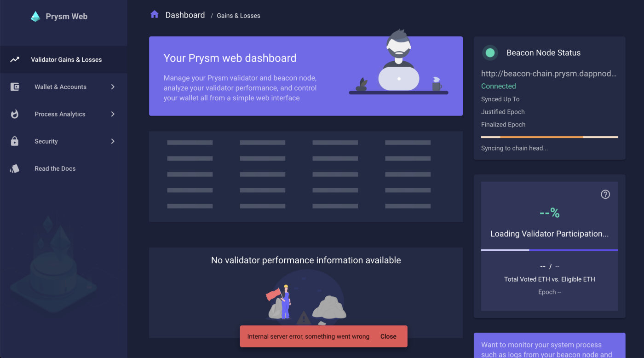The image size is (644, 358).
Task: Click the Wallet & Accounts wallet icon
Action: tap(15, 87)
